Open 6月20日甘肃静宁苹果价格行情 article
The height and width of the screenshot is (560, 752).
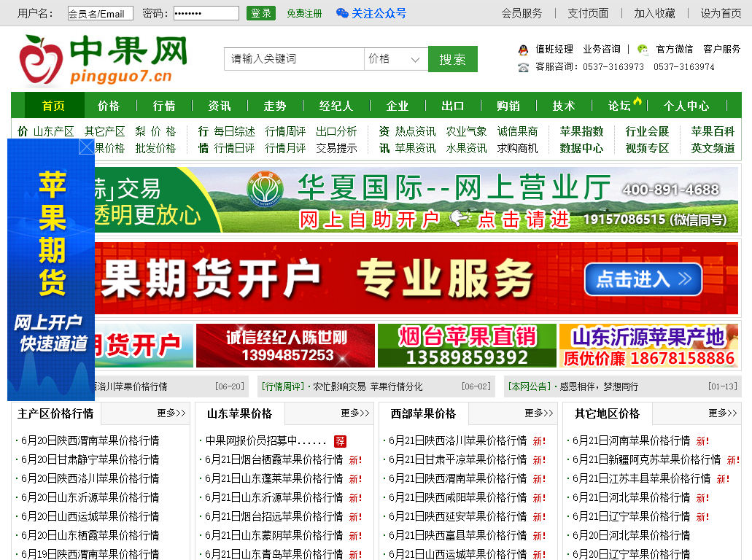pos(90,460)
